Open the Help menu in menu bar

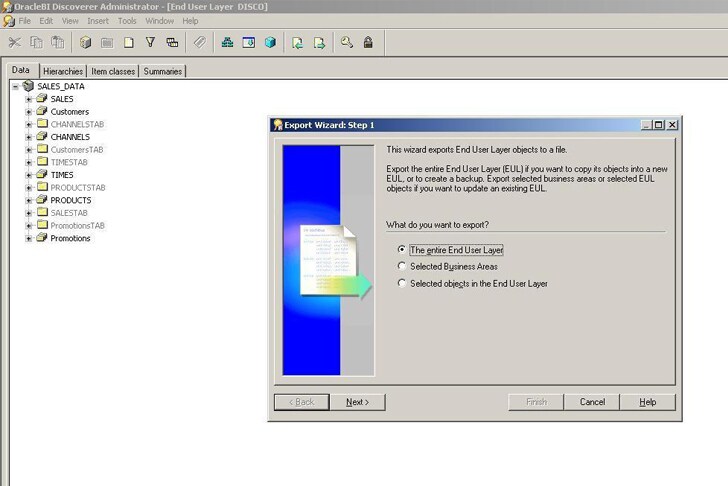coord(190,21)
